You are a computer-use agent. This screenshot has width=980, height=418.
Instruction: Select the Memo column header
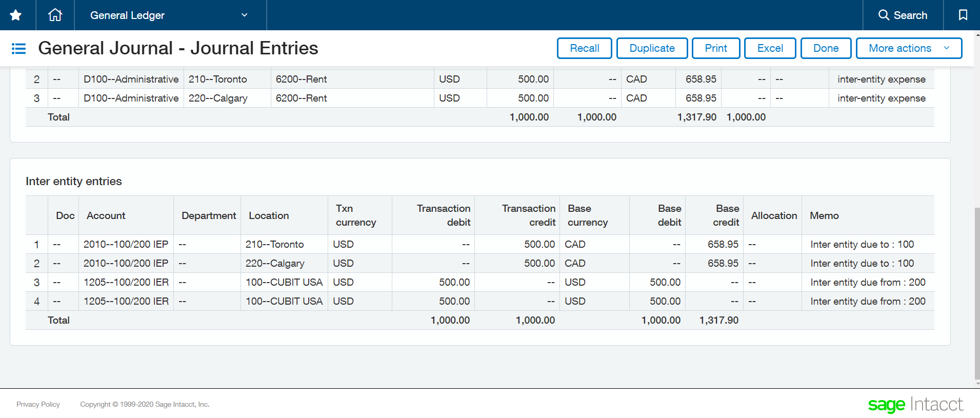(x=824, y=216)
